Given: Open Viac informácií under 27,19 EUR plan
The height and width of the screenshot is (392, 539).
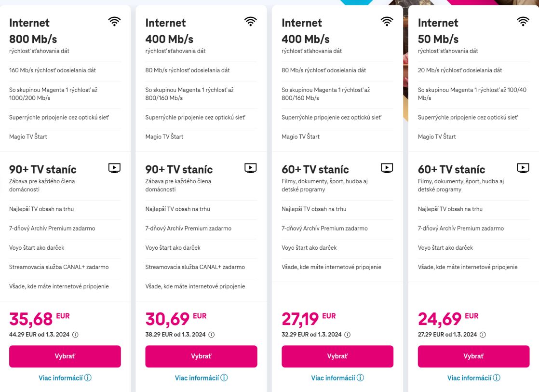Looking at the screenshot, I should pyautogui.click(x=337, y=378).
